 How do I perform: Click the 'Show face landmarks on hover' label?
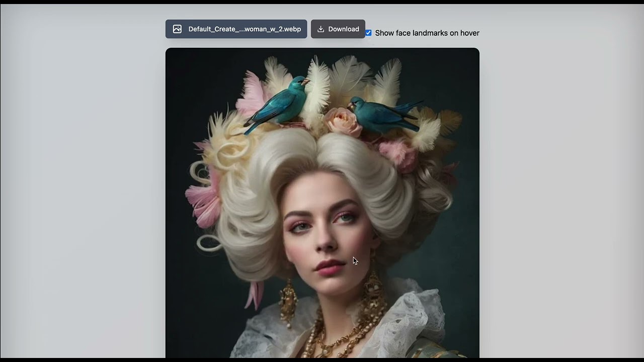tap(427, 33)
